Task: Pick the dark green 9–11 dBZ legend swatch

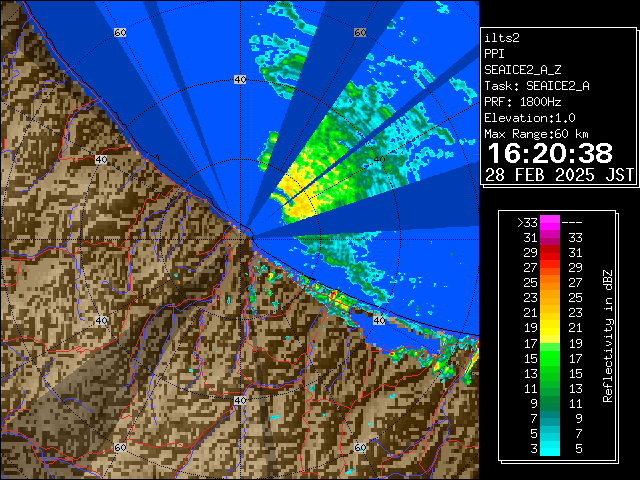Action: [x=550, y=403]
